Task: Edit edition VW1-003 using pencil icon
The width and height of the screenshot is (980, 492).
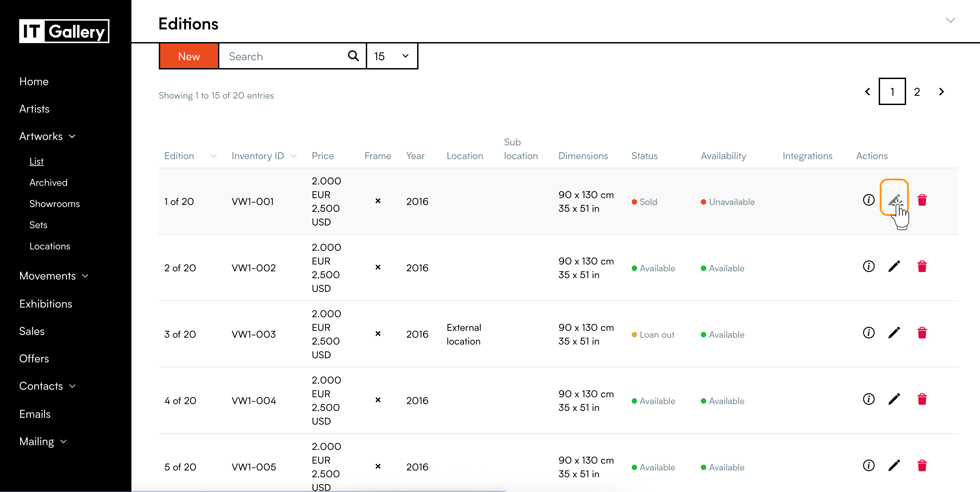Action: click(x=894, y=333)
